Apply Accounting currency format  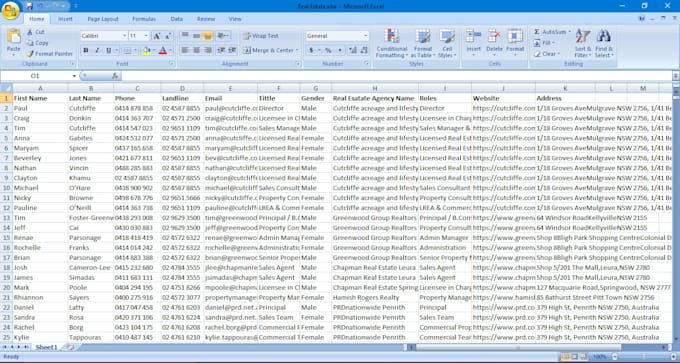311,50
